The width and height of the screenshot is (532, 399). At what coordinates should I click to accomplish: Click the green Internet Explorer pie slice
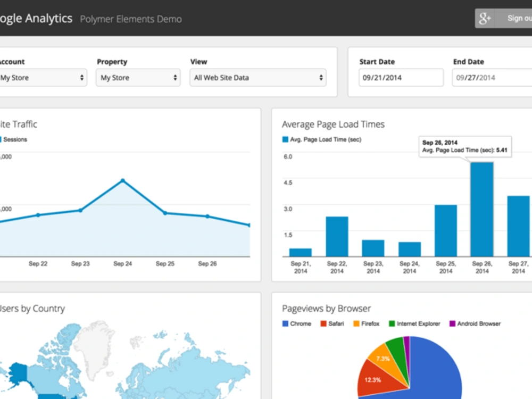click(397, 351)
